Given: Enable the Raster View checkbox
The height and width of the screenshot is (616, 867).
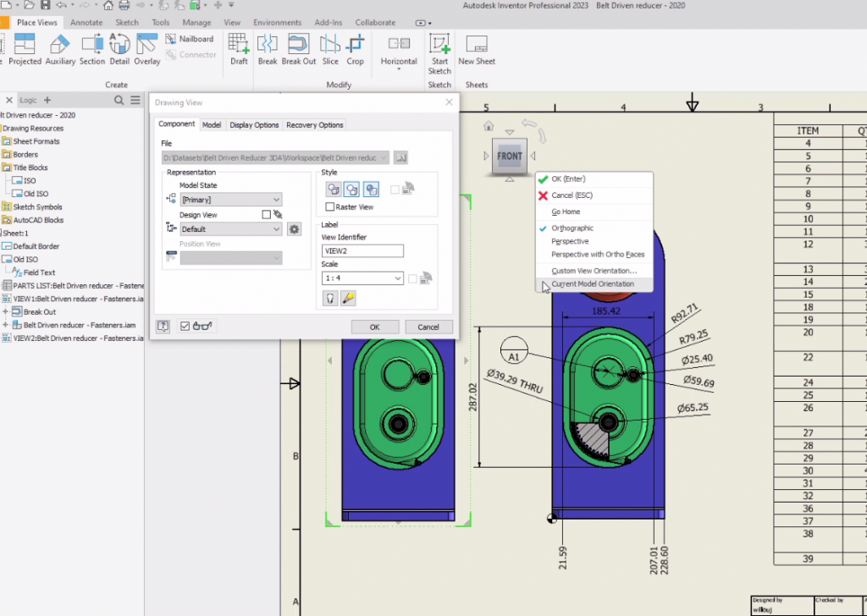Looking at the screenshot, I should tap(330, 206).
